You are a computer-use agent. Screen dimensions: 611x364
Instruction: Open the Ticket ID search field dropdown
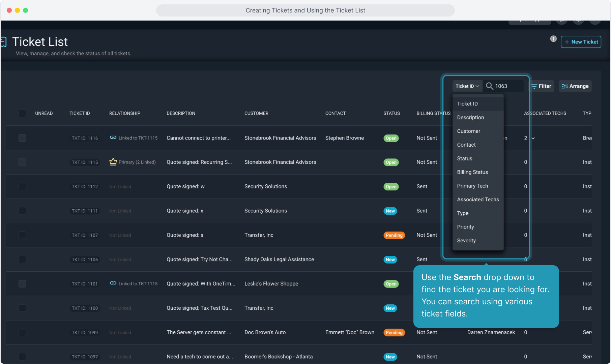[x=467, y=86]
